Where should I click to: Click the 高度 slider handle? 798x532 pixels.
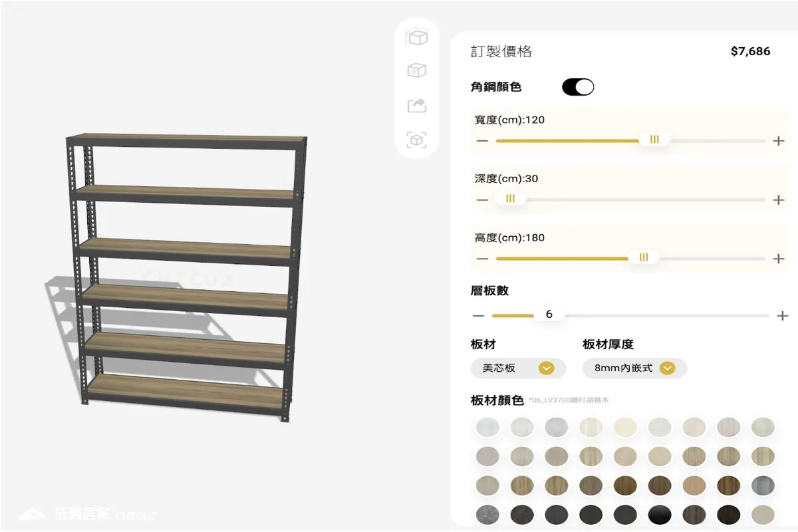(x=644, y=257)
